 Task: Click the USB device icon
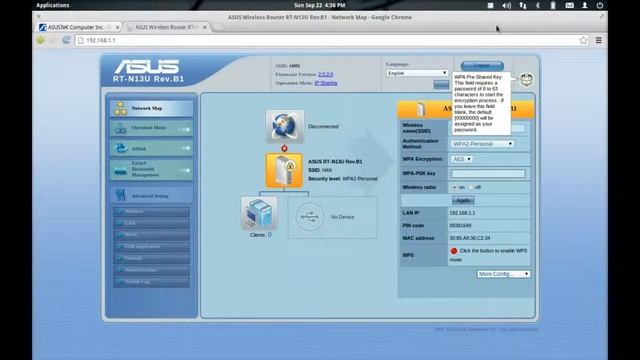310,217
